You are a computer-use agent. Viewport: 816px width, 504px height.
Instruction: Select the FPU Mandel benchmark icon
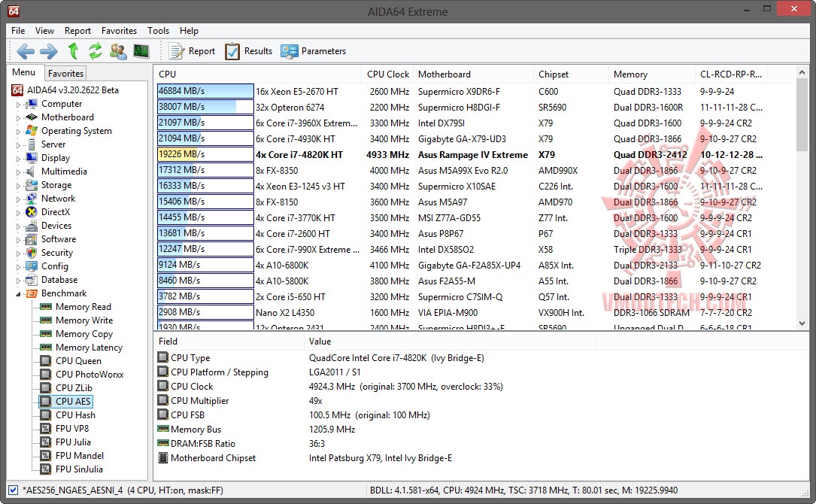46,456
